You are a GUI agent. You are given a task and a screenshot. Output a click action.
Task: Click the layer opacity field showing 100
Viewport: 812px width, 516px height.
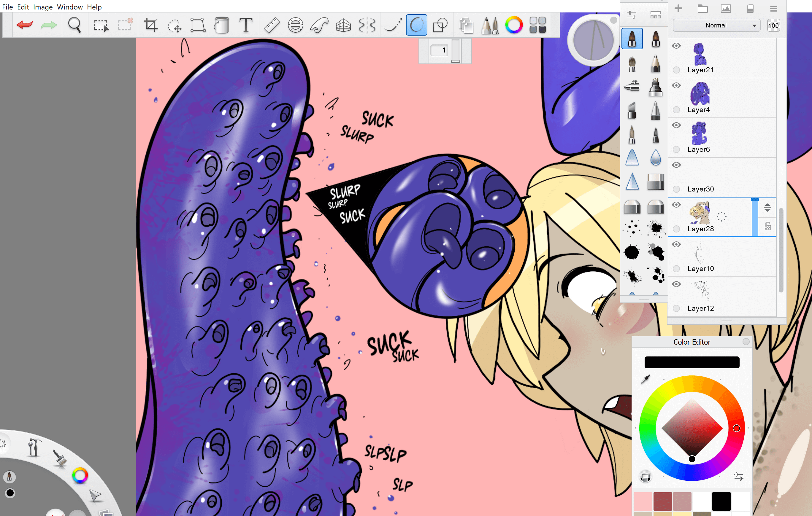[x=773, y=25]
